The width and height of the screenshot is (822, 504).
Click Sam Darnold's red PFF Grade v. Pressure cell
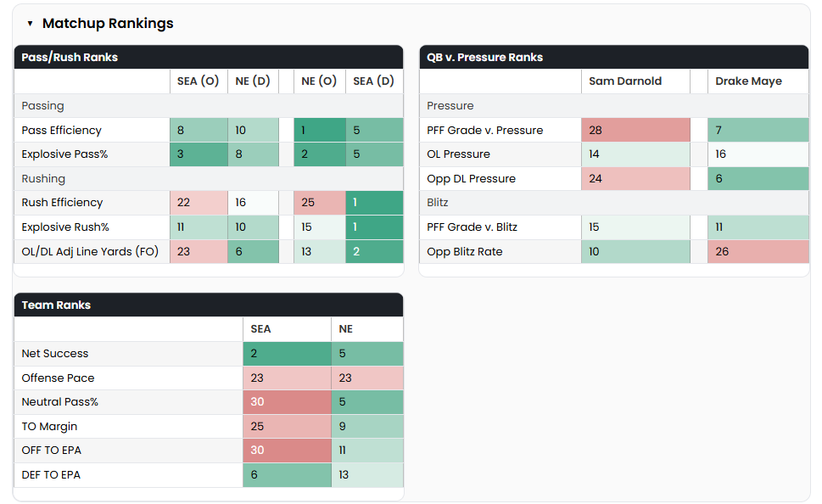click(635, 130)
